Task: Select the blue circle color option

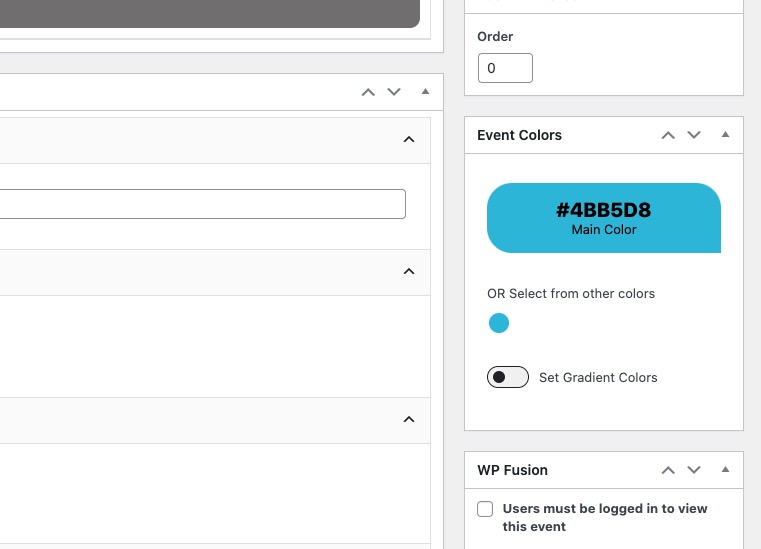Action: coord(499,323)
